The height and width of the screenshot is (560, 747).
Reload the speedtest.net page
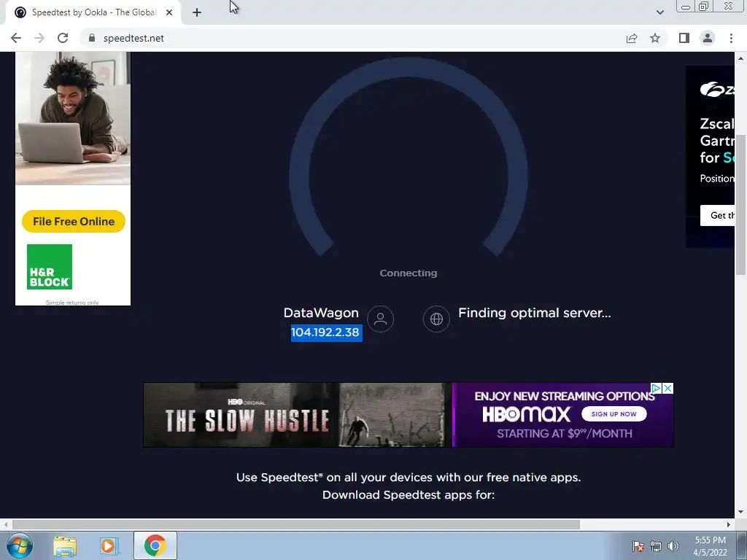pos(63,38)
